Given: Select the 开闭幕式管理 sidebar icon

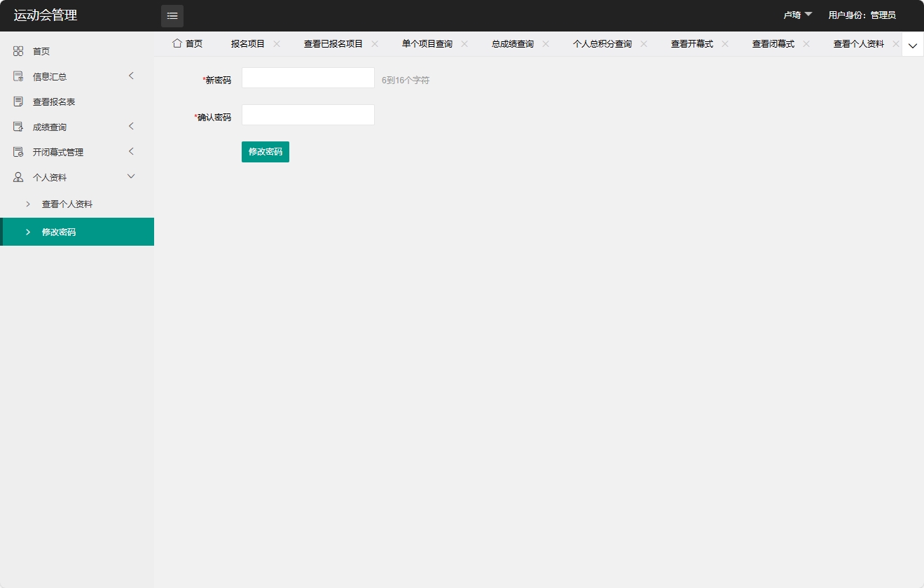Looking at the screenshot, I should tap(18, 151).
